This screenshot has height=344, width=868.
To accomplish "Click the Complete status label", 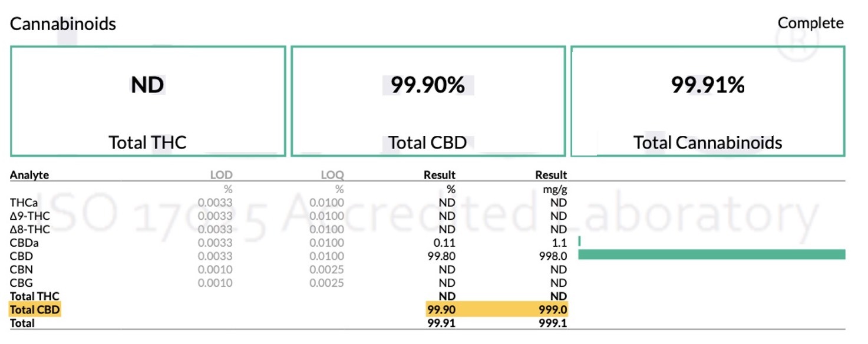I will click(x=811, y=24).
